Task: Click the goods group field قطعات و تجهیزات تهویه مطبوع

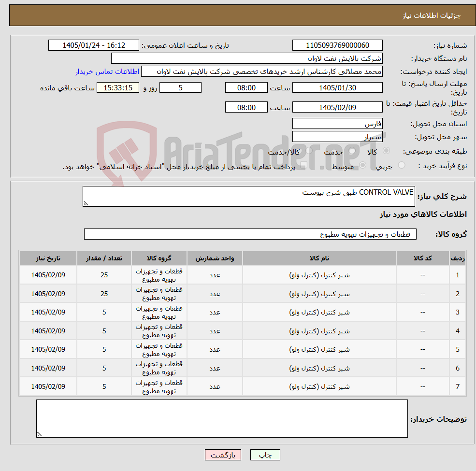Action: (x=250, y=234)
